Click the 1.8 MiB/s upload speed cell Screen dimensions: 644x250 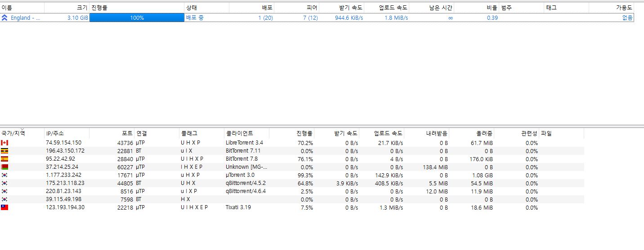click(x=396, y=18)
